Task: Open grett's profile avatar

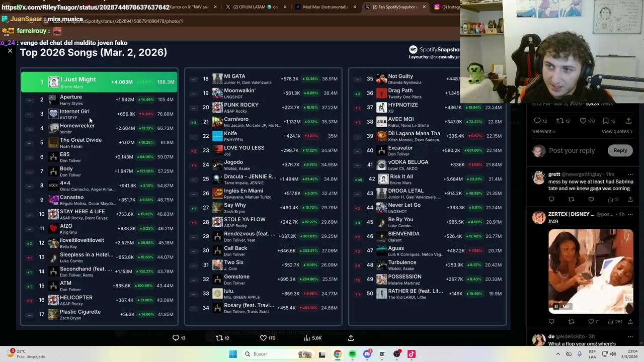Action: 539,178
